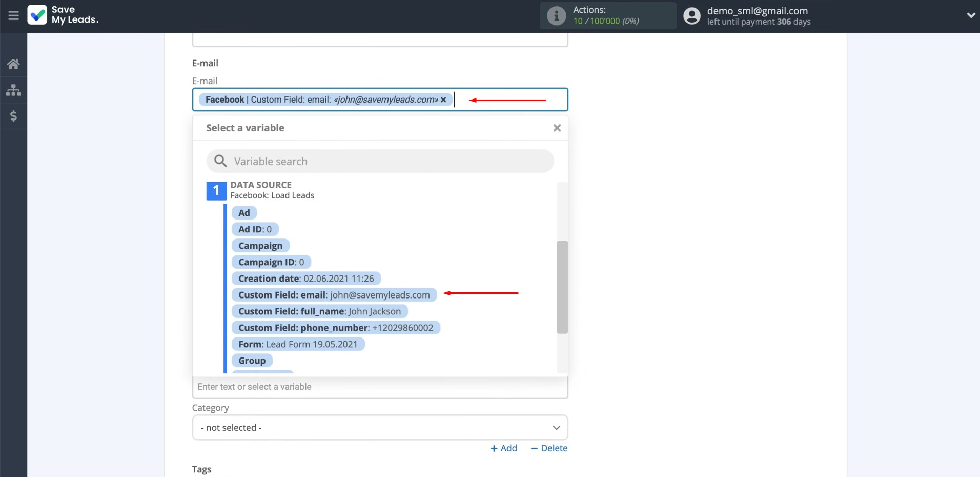Viewport: 980px width, 477px height.
Task: Select Custom Field: phone_number variable
Action: coord(336,328)
